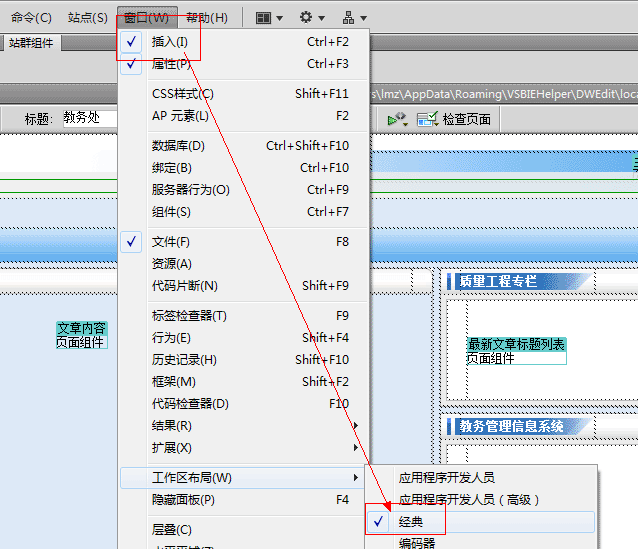Toggle the 属性(P) panel menu item
The height and width of the screenshot is (549, 638).
tap(170, 64)
